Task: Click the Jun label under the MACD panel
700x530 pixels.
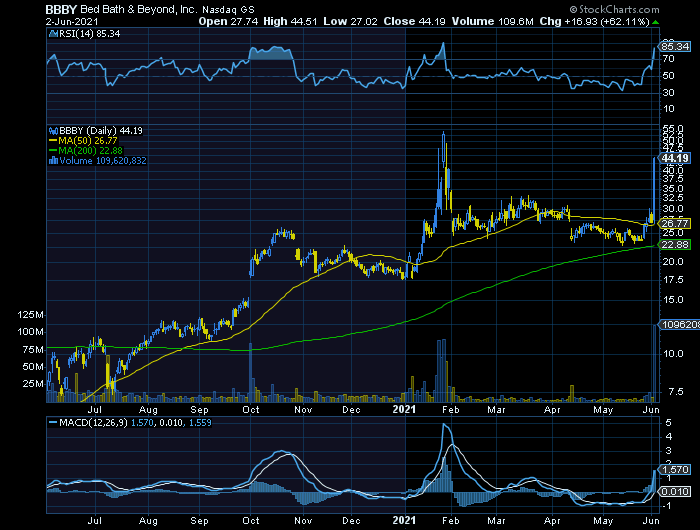Action: click(x=651, y=521)
